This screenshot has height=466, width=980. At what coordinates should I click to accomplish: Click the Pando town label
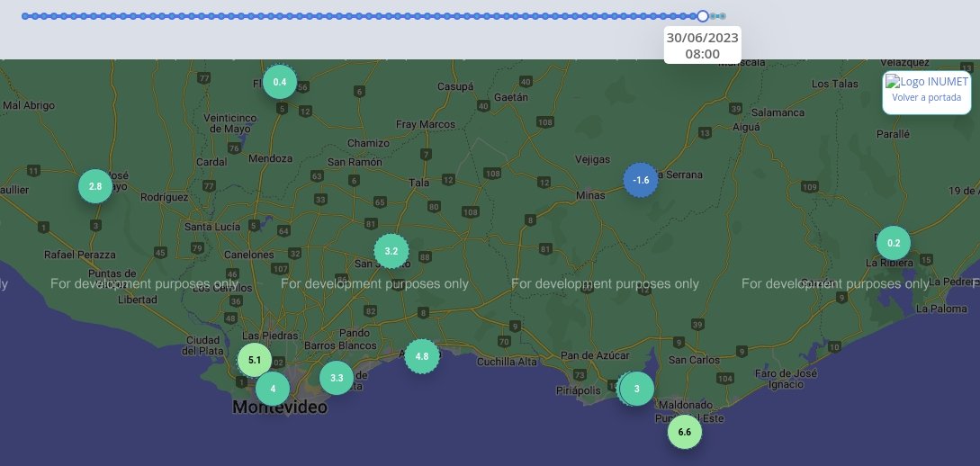click(x=355, y=333)
